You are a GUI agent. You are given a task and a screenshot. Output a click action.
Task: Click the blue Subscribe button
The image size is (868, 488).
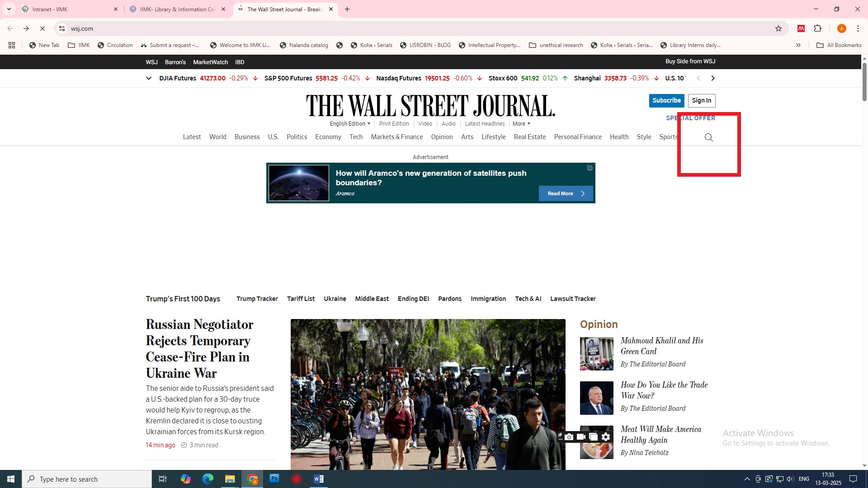tap(666, 100)
